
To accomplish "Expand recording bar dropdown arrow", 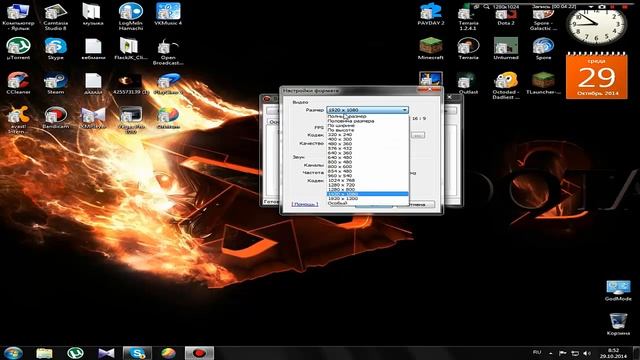I will coord(591,7).
